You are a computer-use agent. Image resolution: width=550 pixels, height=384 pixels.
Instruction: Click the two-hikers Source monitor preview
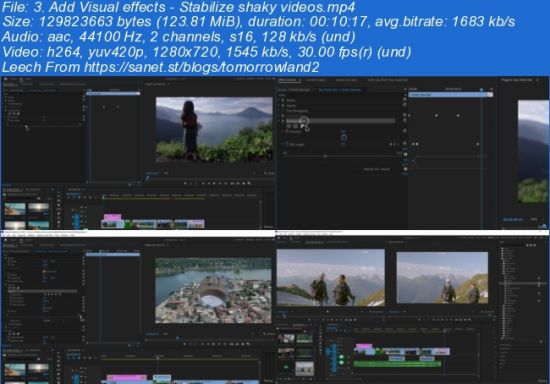[x=330, y=277]
